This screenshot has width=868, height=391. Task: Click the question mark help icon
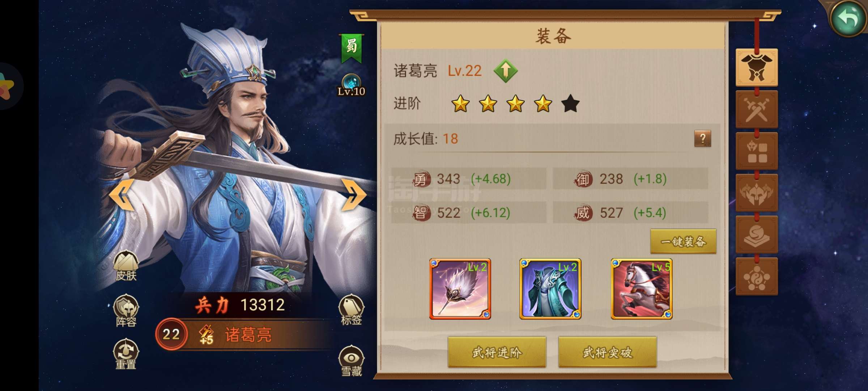point(702,139)
